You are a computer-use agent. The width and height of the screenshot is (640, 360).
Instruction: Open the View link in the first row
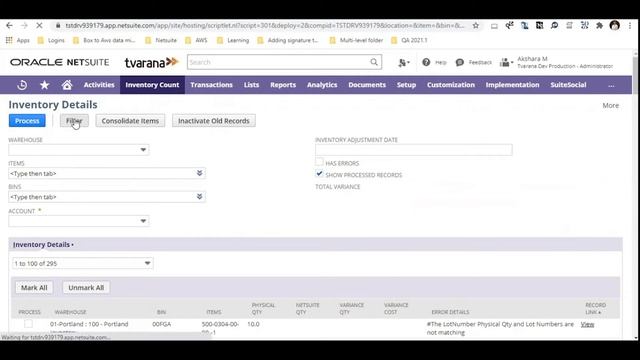pyautogui.click(x=587, y=324)
